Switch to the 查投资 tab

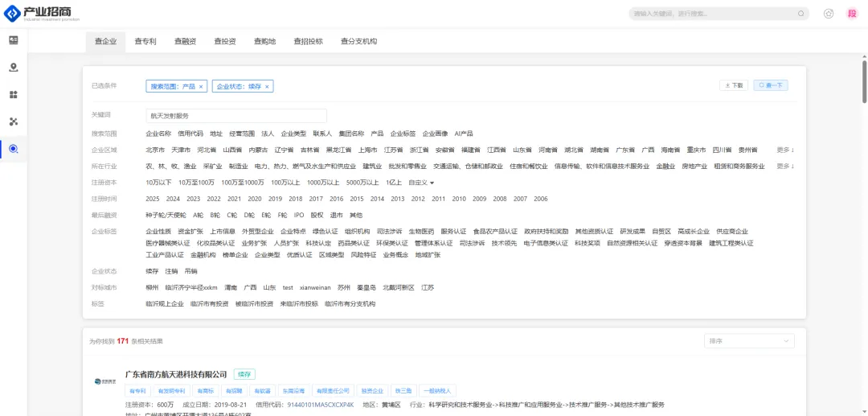pyautogui.click(x=225, y=41)
